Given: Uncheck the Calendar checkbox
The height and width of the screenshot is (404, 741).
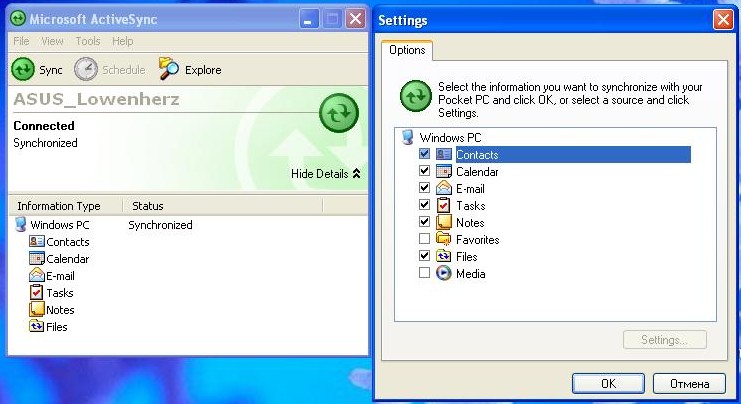Looking at the screenshot, I should (x=424, y=171).
